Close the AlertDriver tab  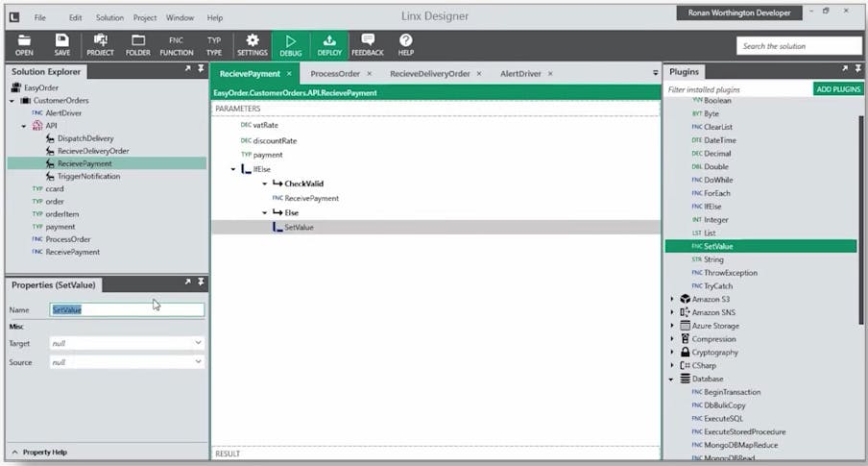(550, 74)
